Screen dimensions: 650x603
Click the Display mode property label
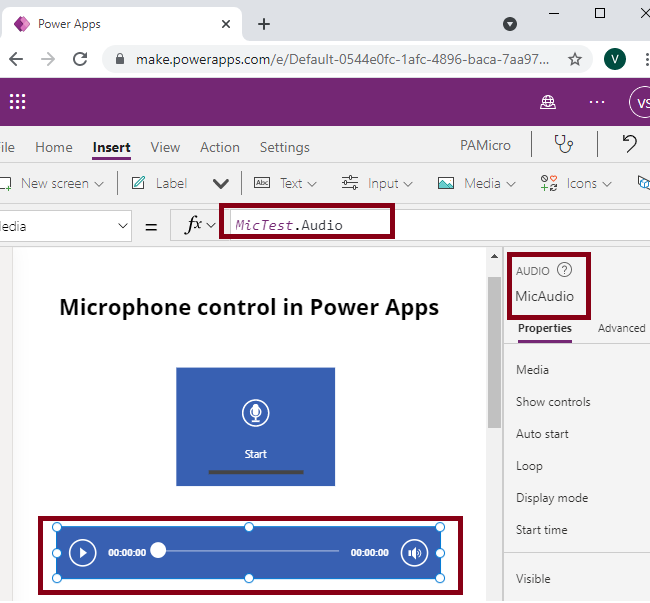pyautogui.click(x=552, y=498)
